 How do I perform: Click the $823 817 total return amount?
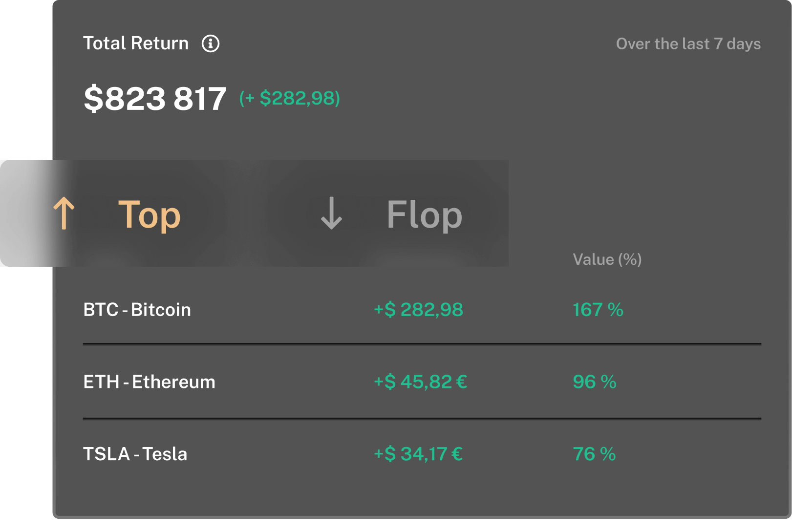(155, 99)
